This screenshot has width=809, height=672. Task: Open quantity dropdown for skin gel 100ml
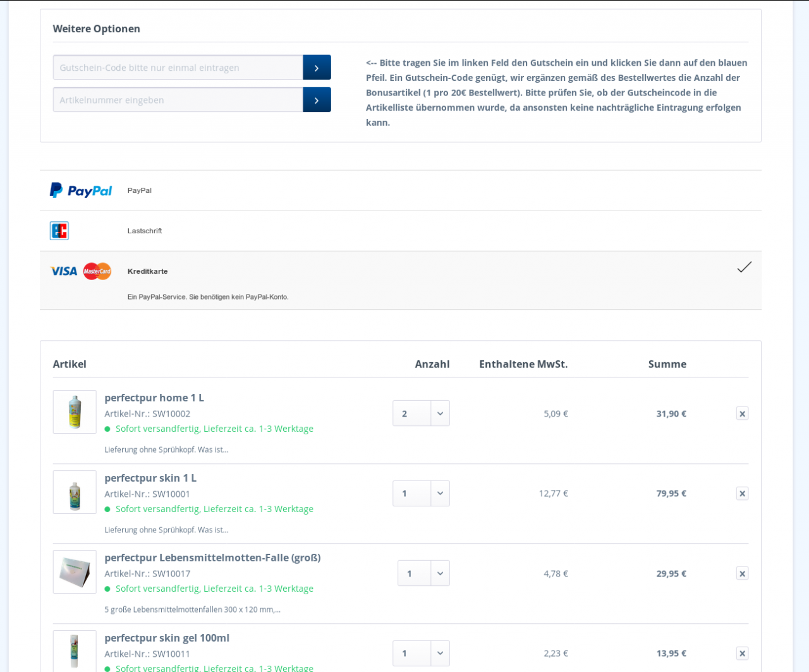point(421,654)
